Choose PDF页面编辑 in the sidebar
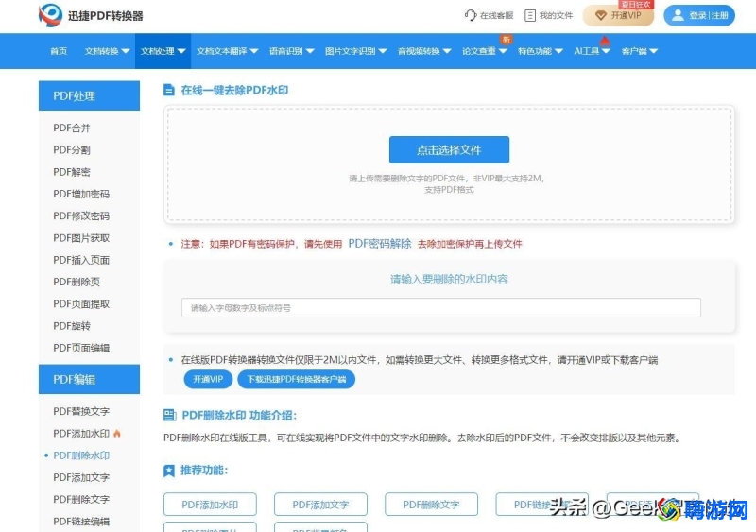The image size is (756, 532). 81,348
